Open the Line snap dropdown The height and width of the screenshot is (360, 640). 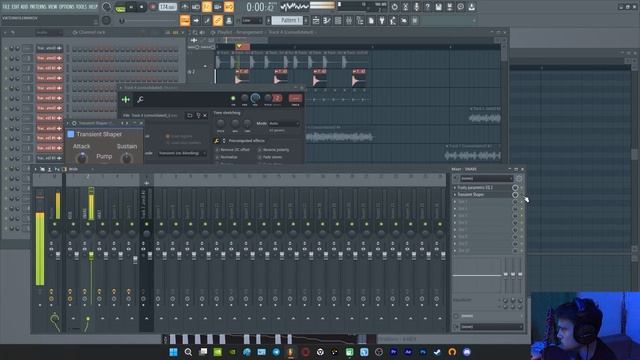(x=252, y=20)
